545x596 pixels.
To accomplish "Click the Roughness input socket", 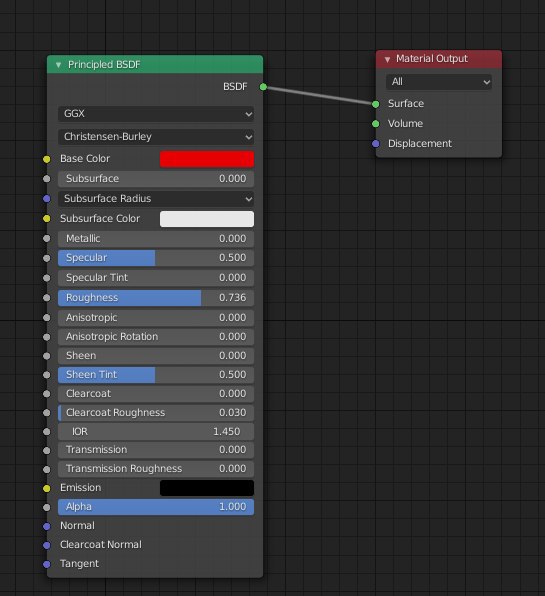I will [x=47, y=298].
